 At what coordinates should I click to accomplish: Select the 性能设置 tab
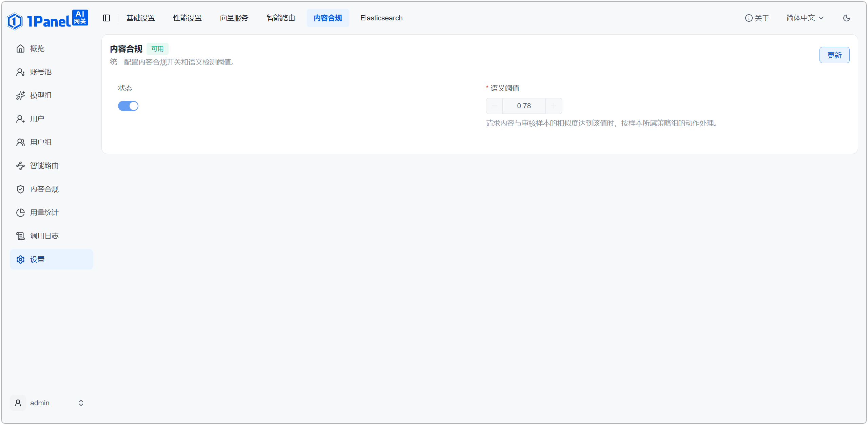pyautogui.click(x=187, y=18)
